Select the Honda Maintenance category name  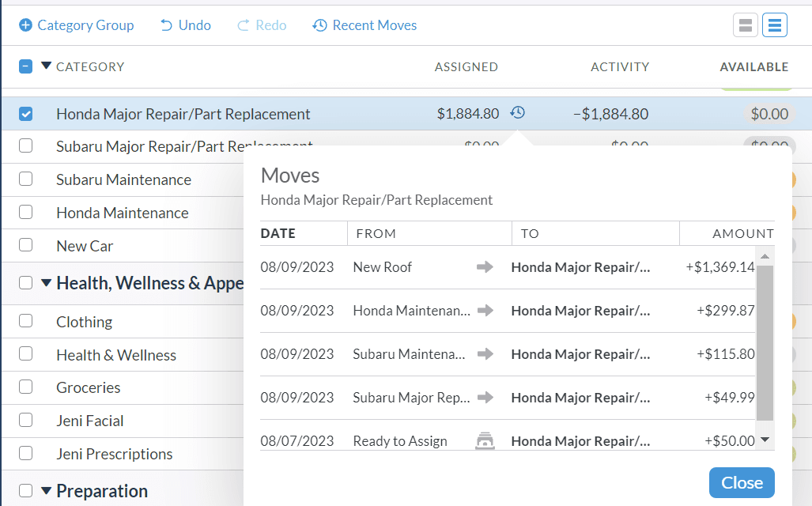[123, 213]
